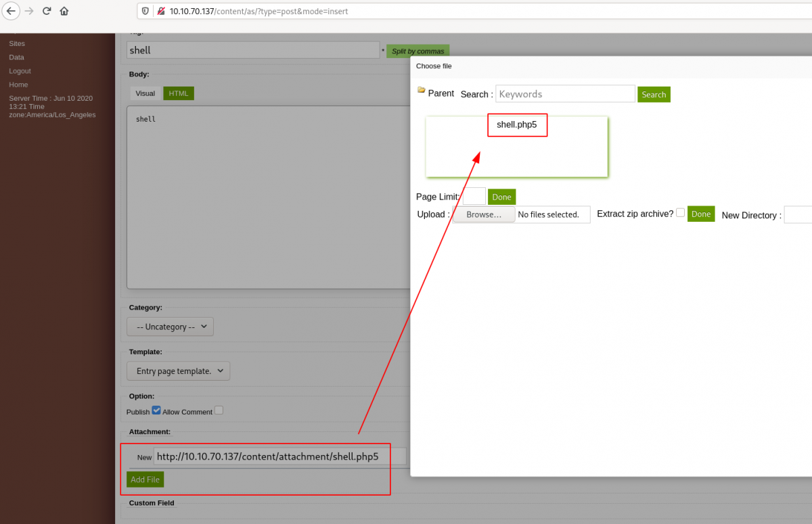This screenshot has width=812, height=524.
Task: Switch to the Visual editor tab
Action: 145,93
